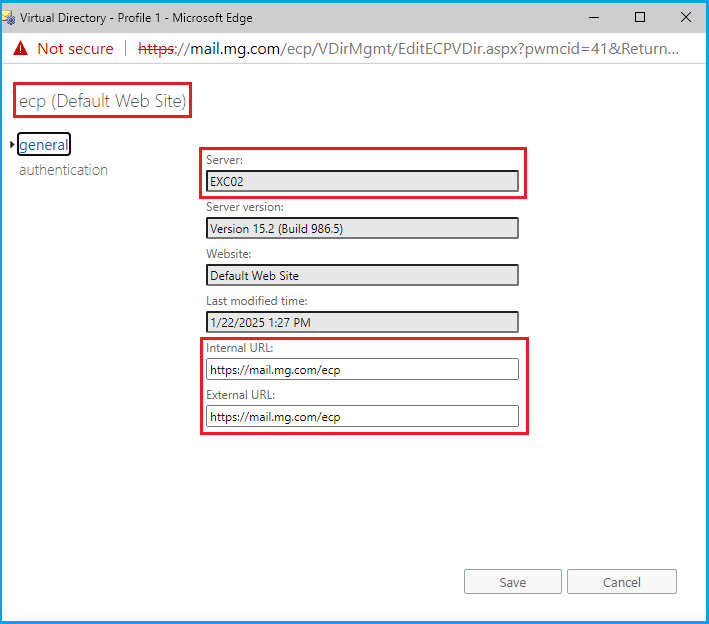Minimize the Virtual Directory window
Viewport: 709px width, 624px height.
(x=594, y=17)
